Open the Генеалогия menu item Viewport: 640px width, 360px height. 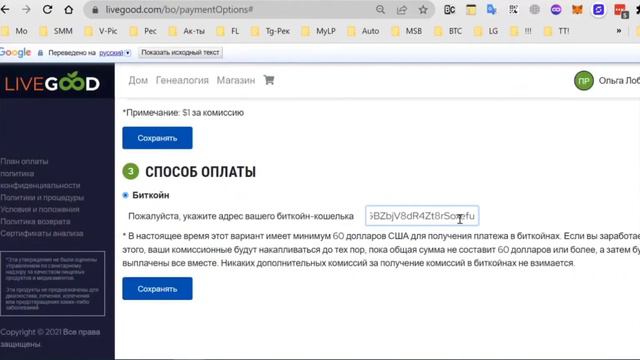pyautogui.click(x=182, y=80)
